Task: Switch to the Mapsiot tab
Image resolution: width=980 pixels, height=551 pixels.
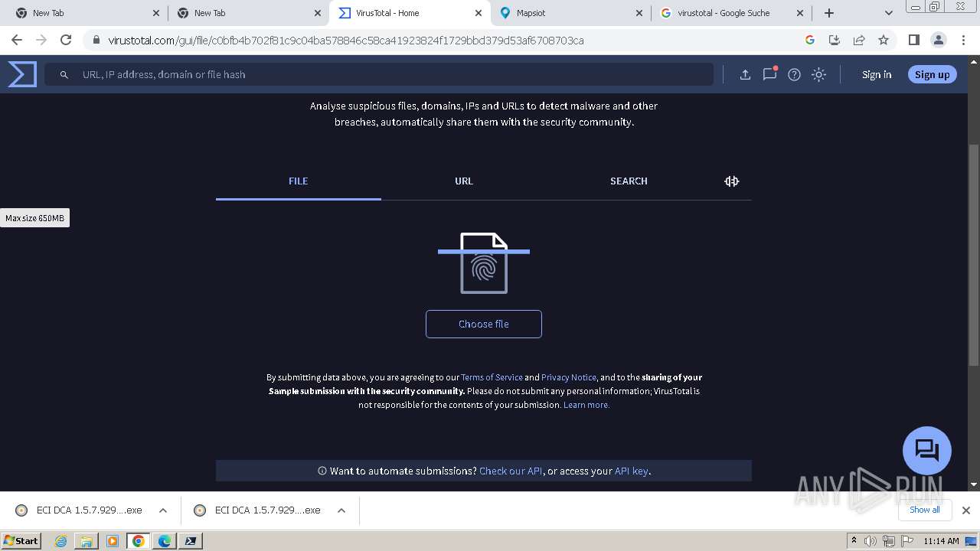Action: [570, 13]
